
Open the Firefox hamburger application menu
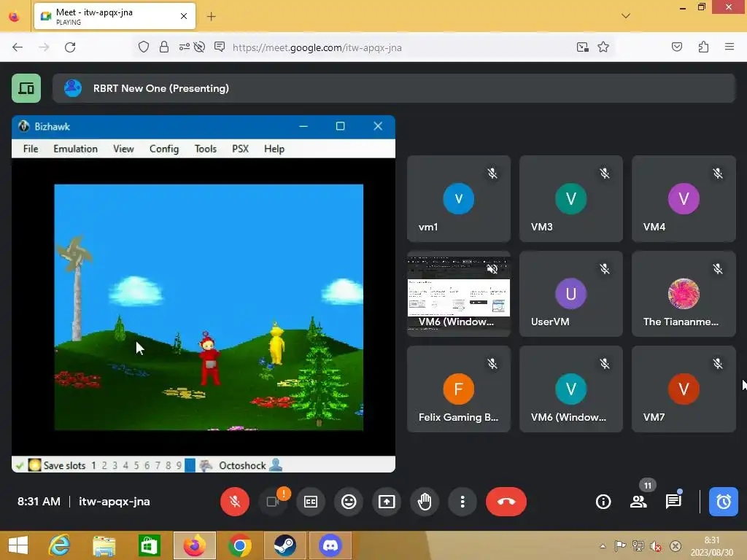pyautogui.click(x=729, y=47)
